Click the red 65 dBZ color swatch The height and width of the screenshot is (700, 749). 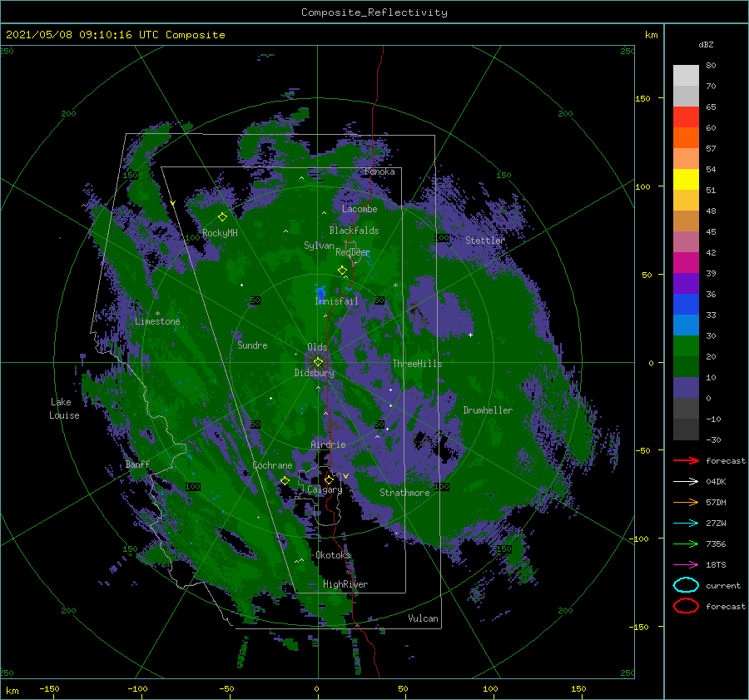686,117
